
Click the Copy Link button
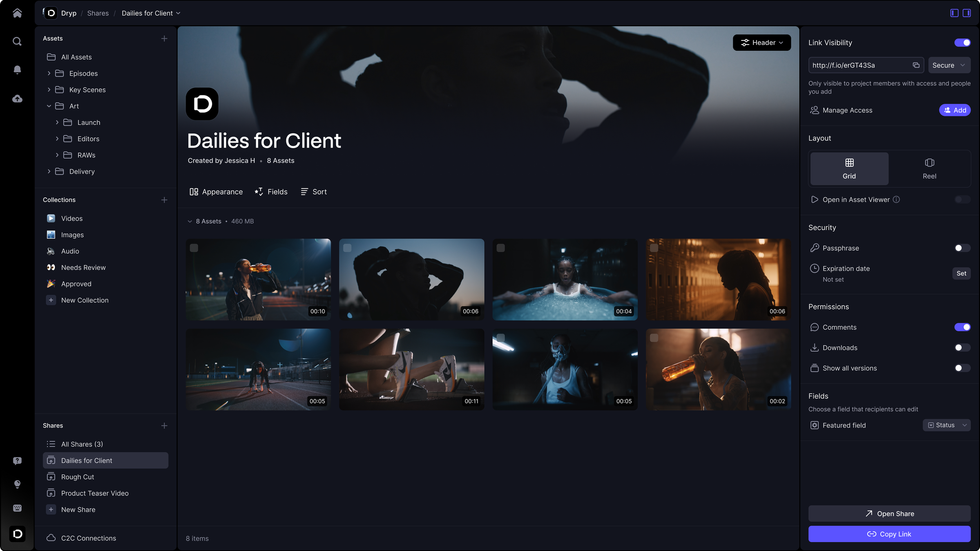click(x=889, y=534)
